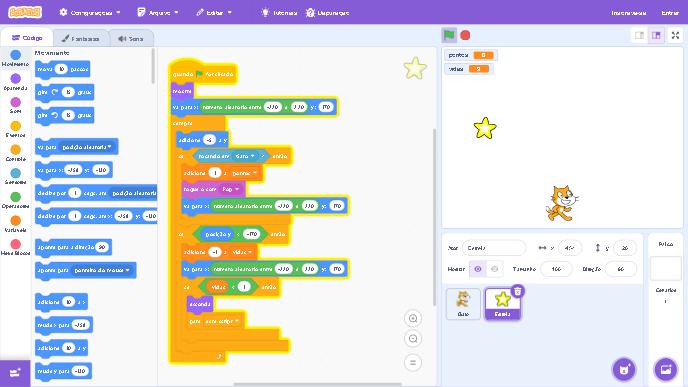Image resolution: width=688 pixels, height=387 pixels.
Task: Start project with green flag
Action: coord(449,35)
